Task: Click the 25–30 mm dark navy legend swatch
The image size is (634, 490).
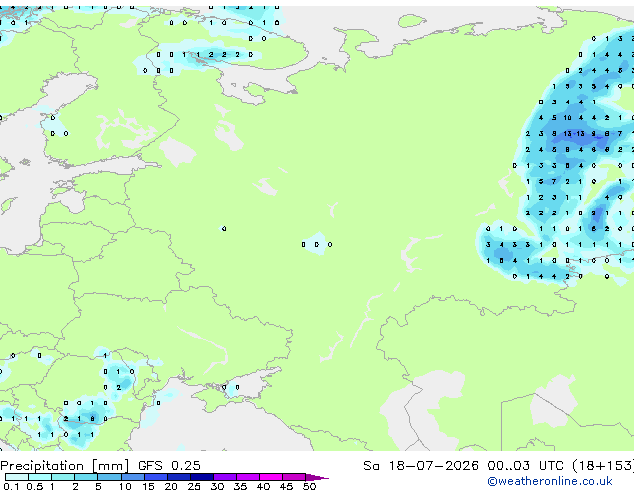Action: point(202,477)
